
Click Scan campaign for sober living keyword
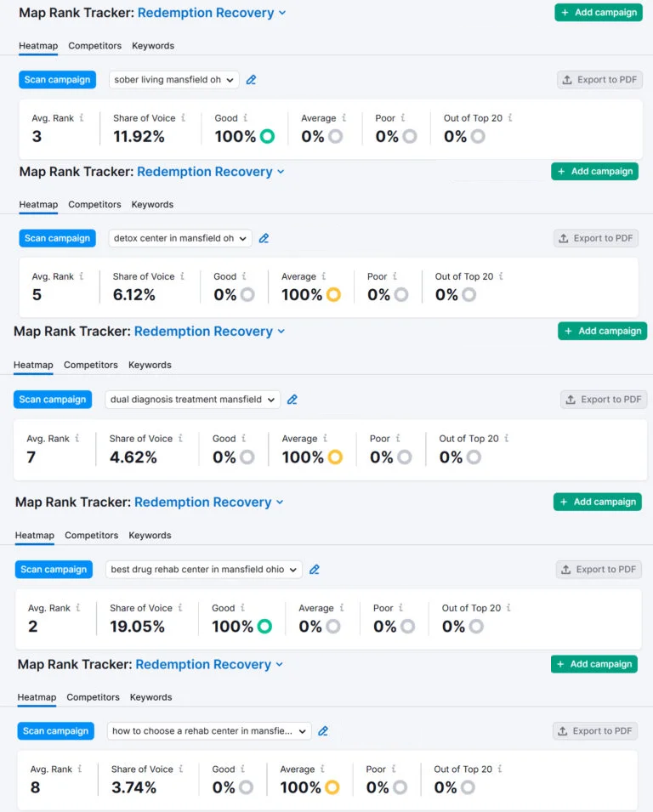point(57,80)
